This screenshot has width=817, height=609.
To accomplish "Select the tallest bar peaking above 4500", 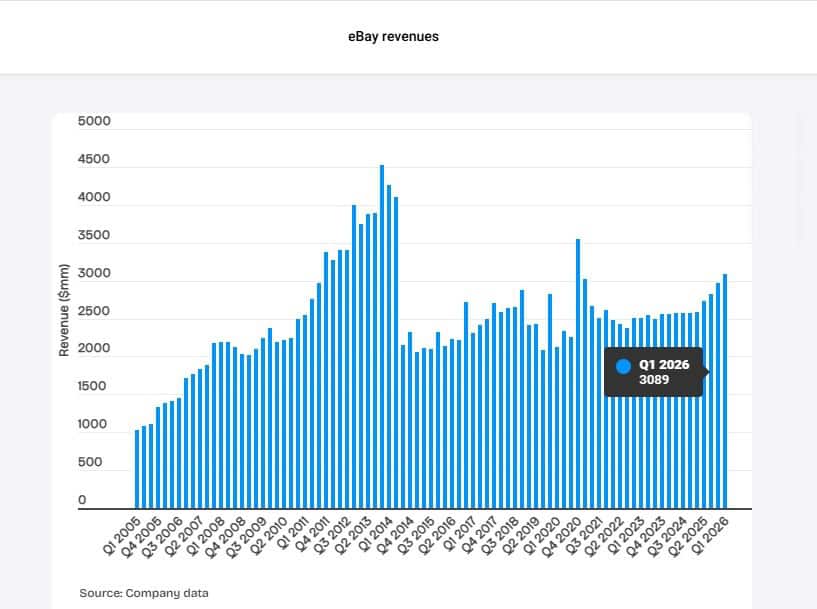I will (382, 337).
